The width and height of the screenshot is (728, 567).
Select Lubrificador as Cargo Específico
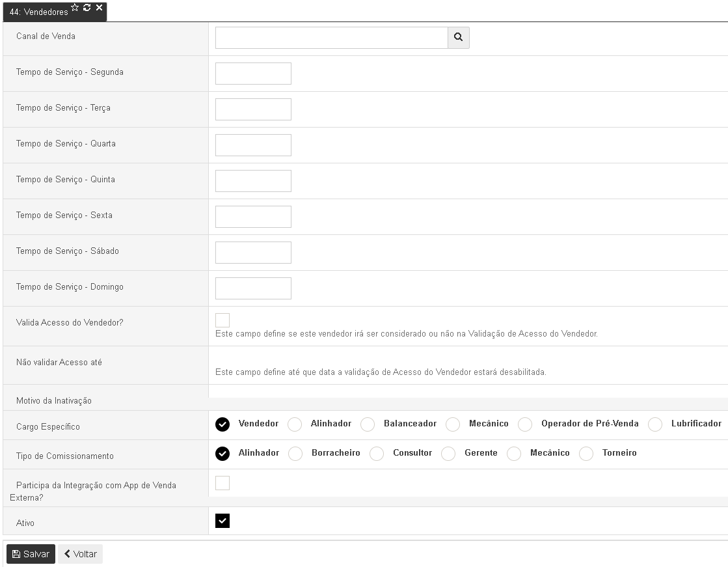pos(655,424)
